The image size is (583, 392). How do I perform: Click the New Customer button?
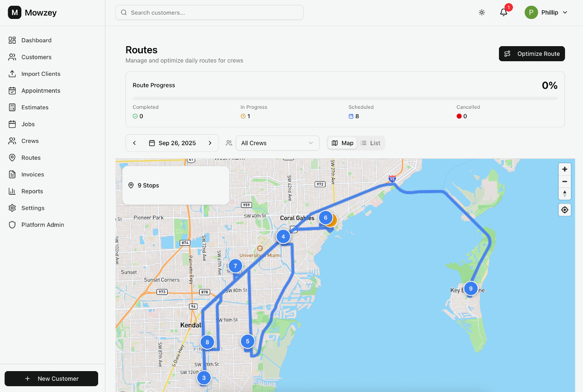pos(51,378)
